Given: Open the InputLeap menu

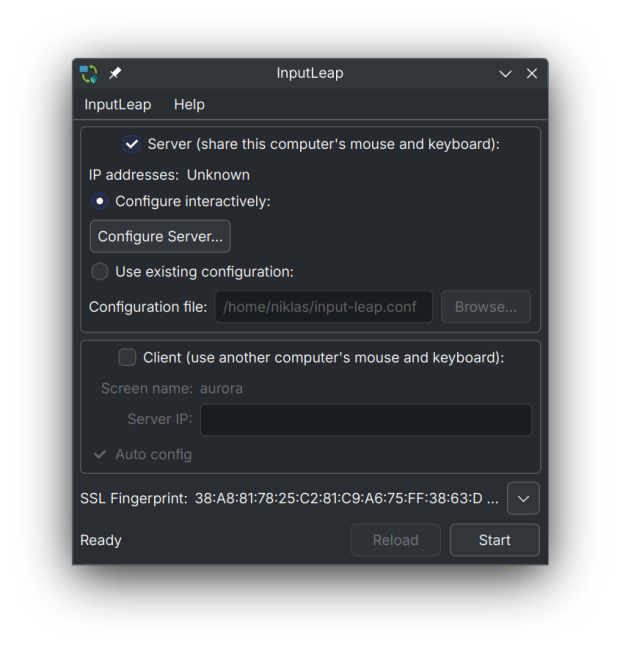Looking at the screenshot, I should [117, 104].
